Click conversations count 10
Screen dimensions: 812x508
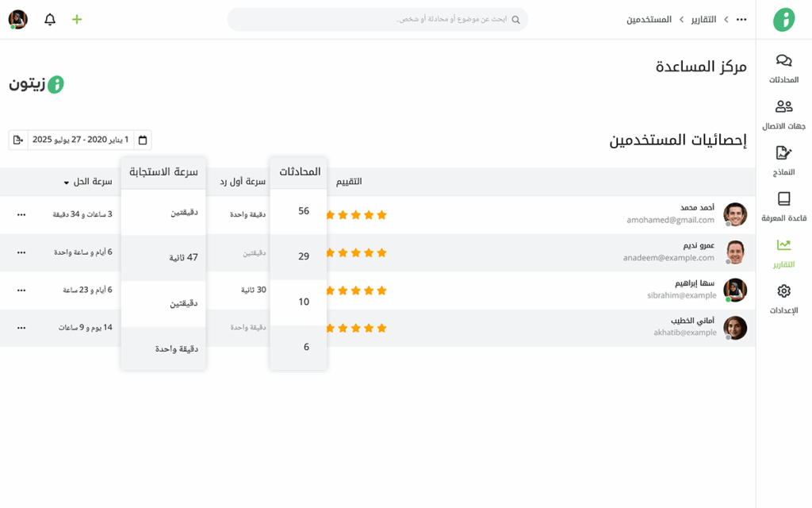(x=304, y=302)
